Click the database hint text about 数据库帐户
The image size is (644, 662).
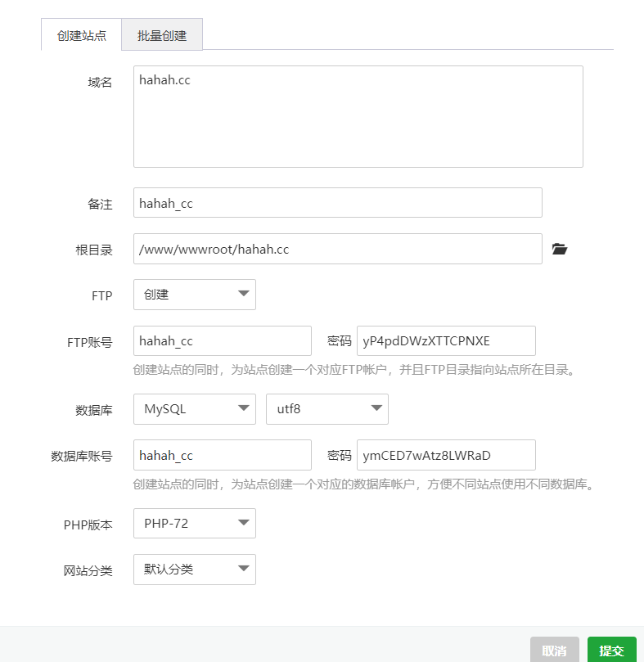(364, 484)
